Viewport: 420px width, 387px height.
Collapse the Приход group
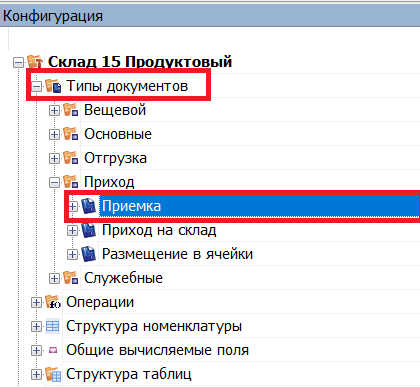(x=54, y=182)
